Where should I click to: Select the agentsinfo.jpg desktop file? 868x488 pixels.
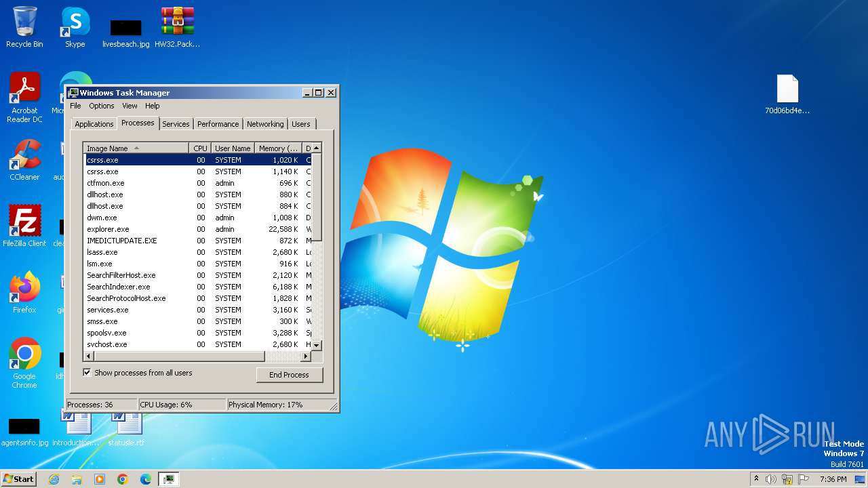pyautogui.click(x=24, y=431)
